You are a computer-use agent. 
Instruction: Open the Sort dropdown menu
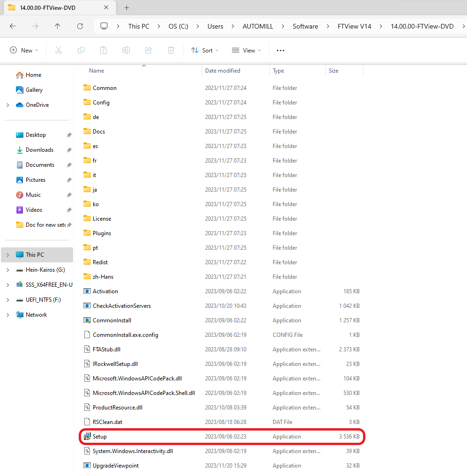(205, 51)
